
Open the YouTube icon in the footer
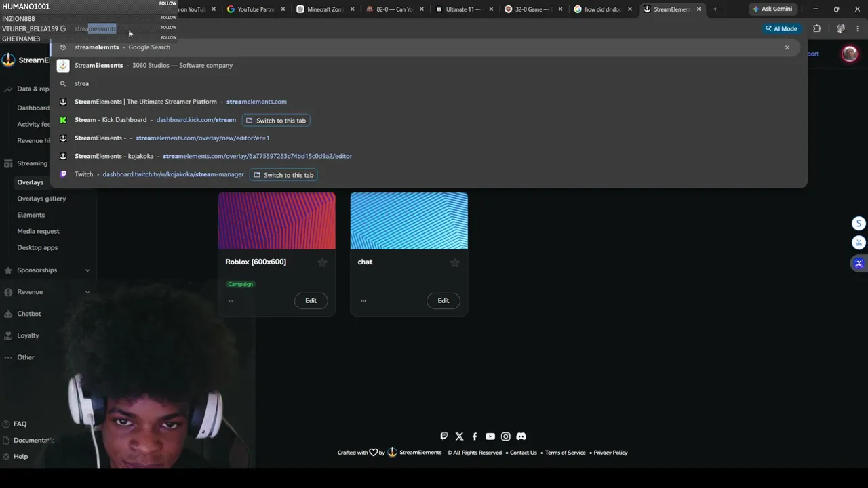click(490, 436)
